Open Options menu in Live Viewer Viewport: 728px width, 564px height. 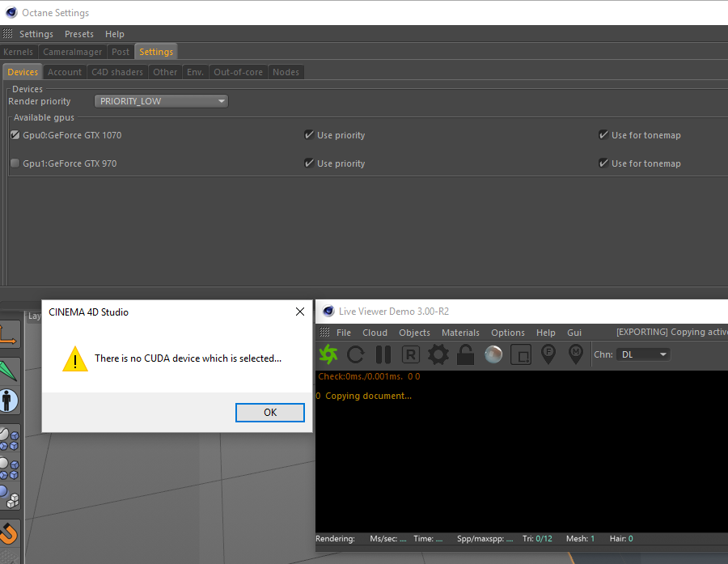[507, 333]
